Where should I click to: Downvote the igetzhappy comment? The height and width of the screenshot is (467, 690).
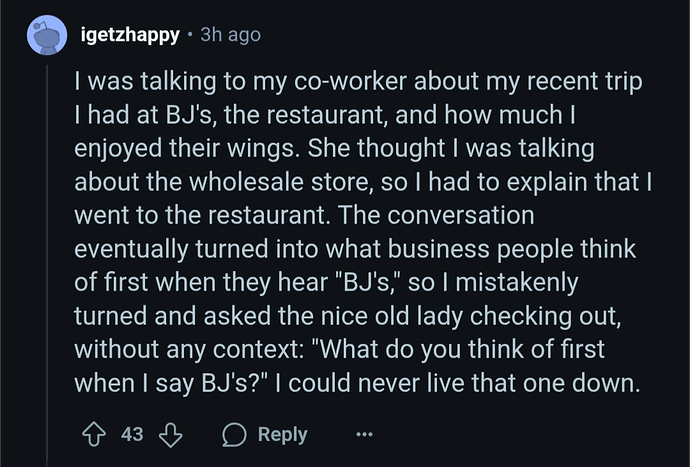170,434
